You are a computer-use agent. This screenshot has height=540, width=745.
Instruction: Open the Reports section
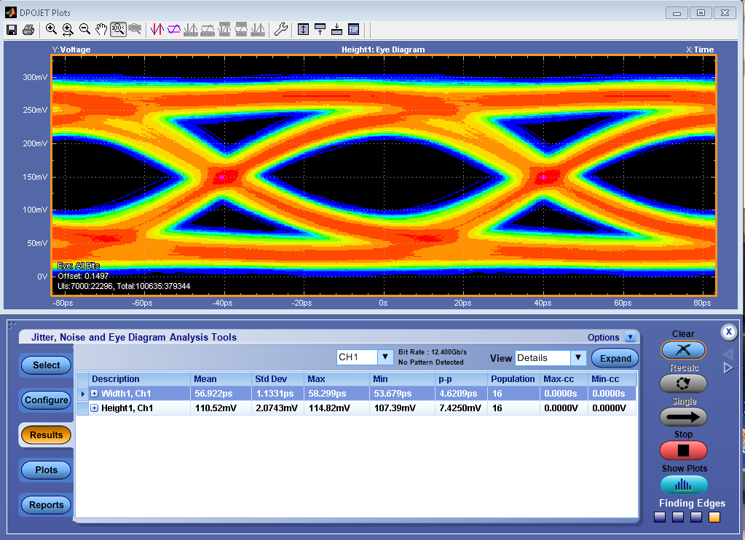46,505
